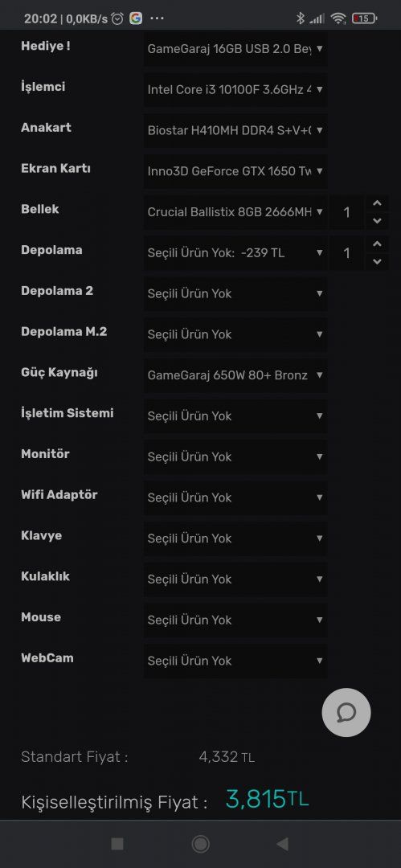Viewport: 401px width, 868px height.
Task: Open the live chat bubble icon
Action: coord(346,712)
